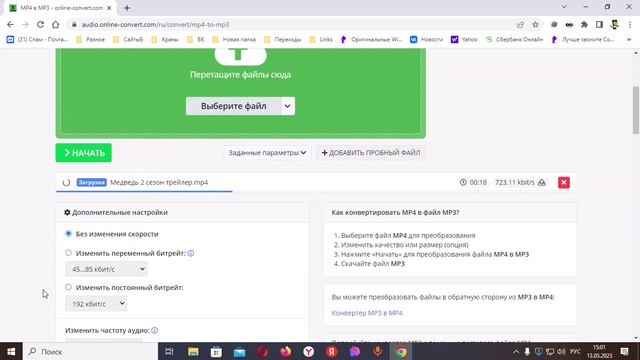Open Chrome profile avatar
The width and height of the screenshot is (640, 360).
pos(615,24)
